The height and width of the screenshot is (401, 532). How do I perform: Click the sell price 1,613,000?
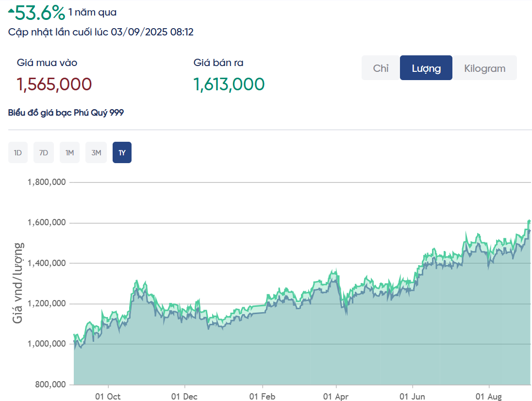click(229, 84)
